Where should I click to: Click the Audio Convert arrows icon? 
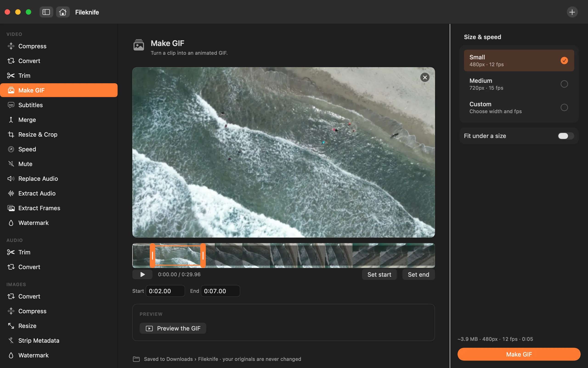coord(11,267)
